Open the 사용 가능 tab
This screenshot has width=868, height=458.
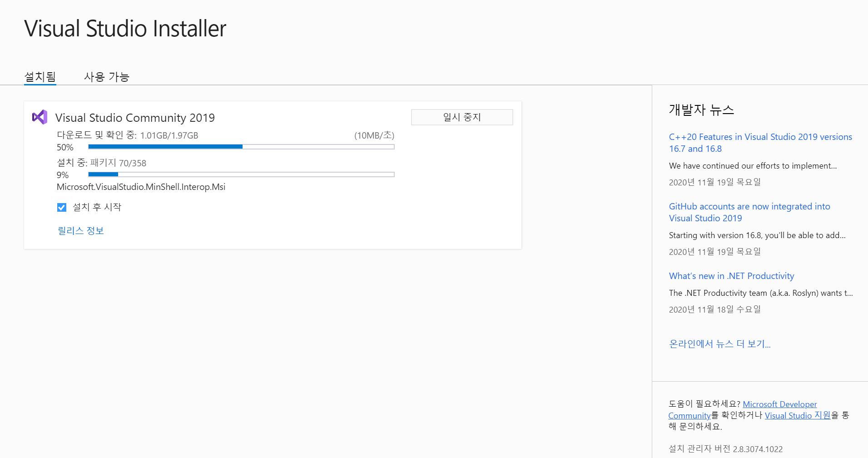tap(107, 77)
